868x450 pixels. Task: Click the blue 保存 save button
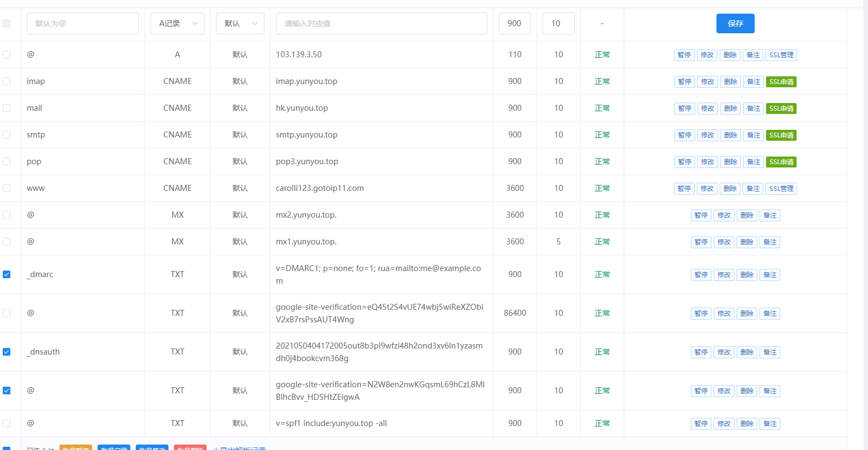point(735,23)
